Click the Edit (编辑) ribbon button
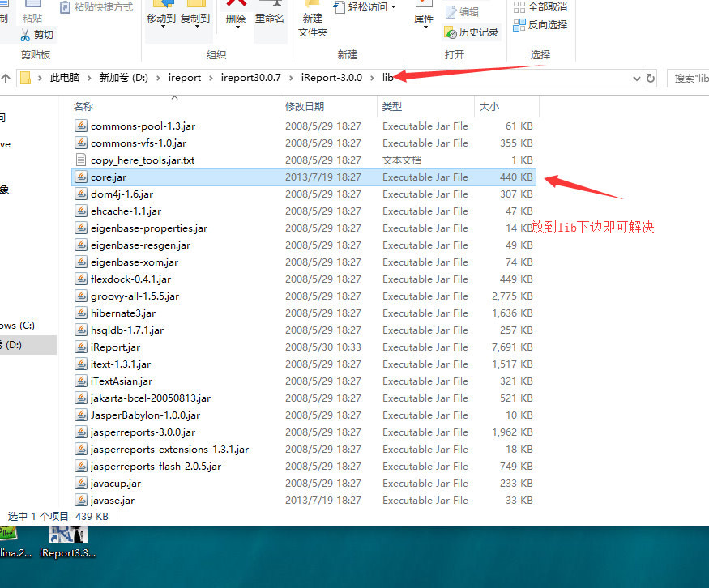This screenshot has height=588, width=709. point(462,12)
